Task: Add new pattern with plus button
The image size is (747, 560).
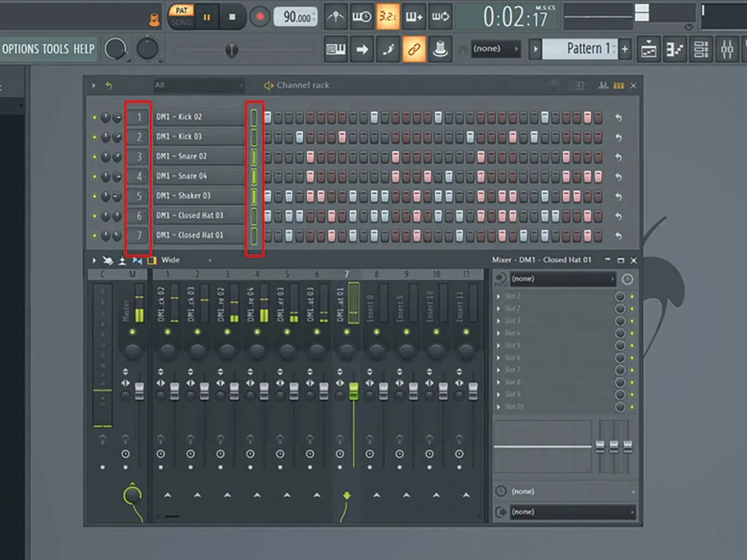Action: 625,49
